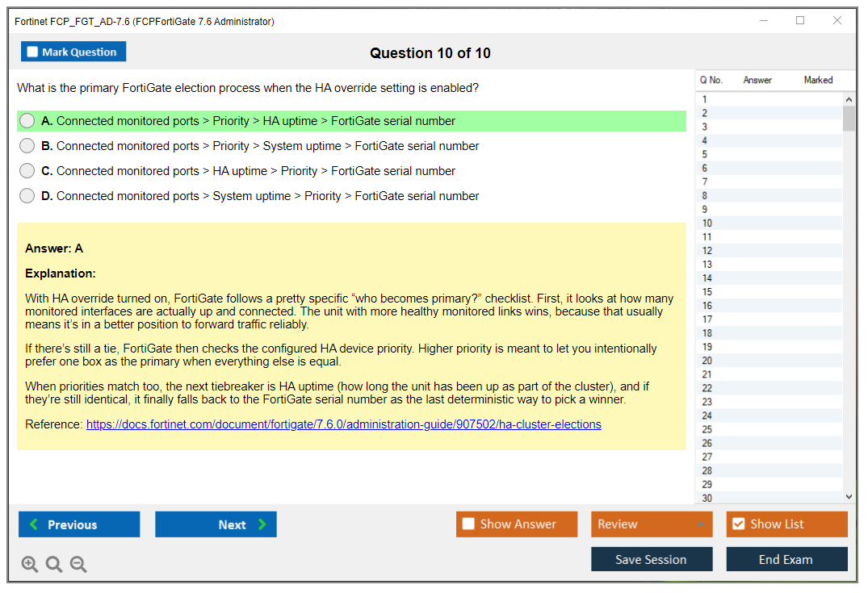Enable the Show Answer checkbox
Screen dimensions: 868x593
click(x=468, y=524)
